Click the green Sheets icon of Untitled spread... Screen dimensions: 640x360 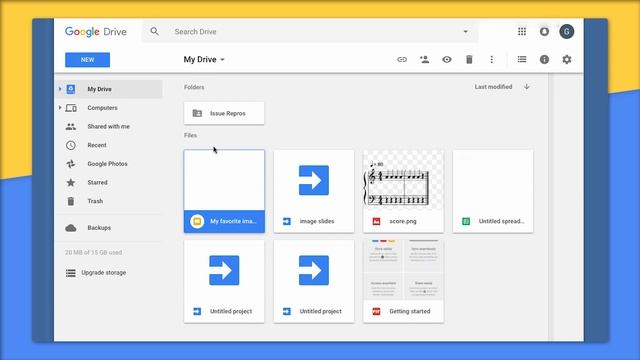(466, 221)
